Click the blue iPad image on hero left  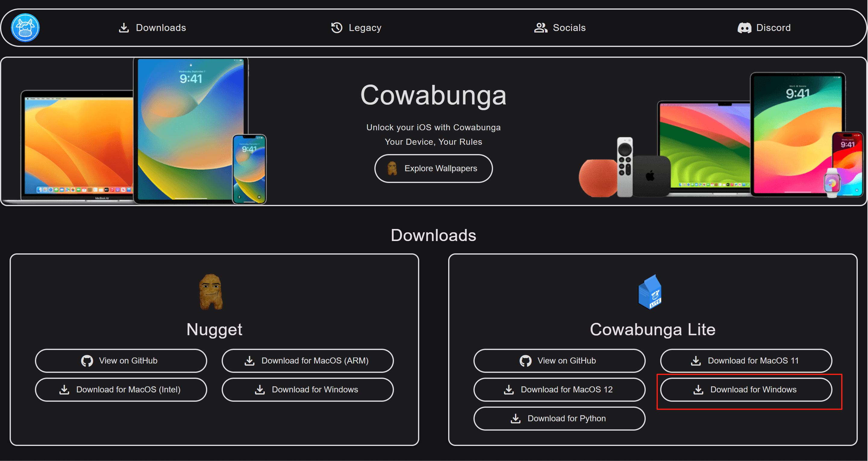(x=191, y=130)
